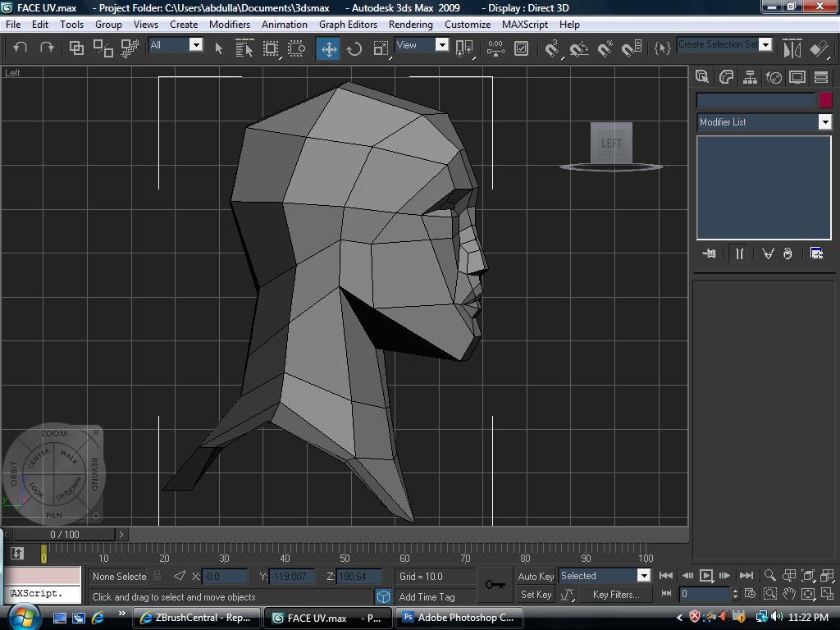Click the Set Key button
The width and height of the screenshot is (840, 630).
coord(536,595)
